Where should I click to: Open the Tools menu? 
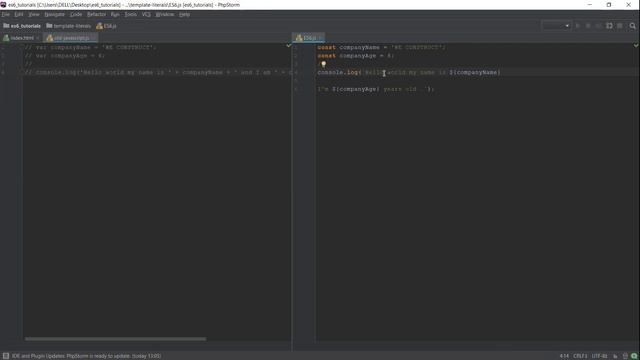point(131,14)
